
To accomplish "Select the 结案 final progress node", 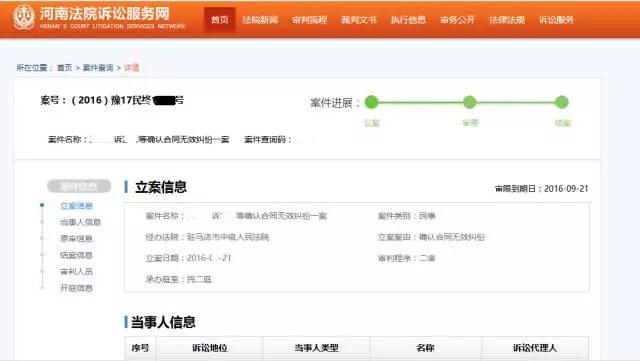I will [562, 102].
